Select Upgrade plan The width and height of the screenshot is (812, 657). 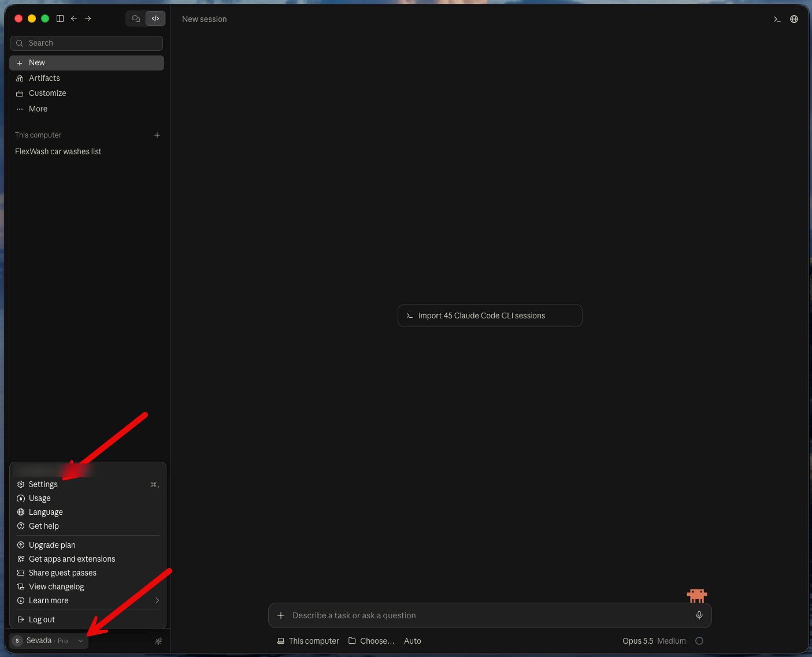[88, 545]
